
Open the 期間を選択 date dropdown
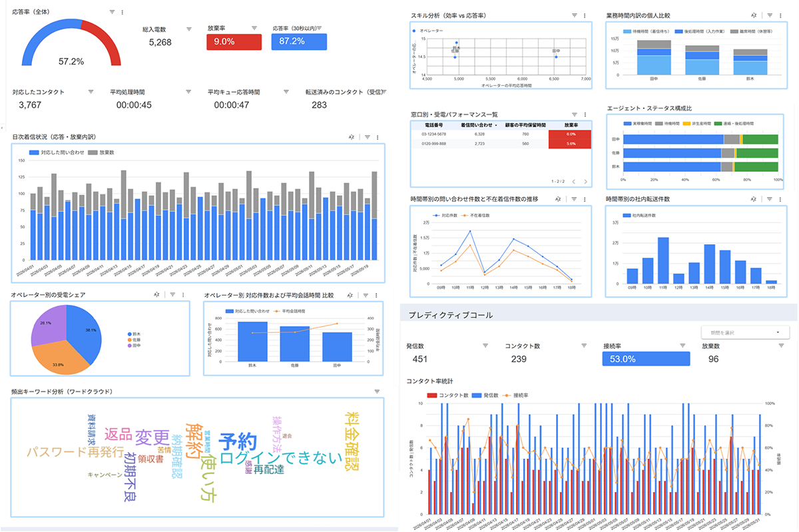coord(744,332)
